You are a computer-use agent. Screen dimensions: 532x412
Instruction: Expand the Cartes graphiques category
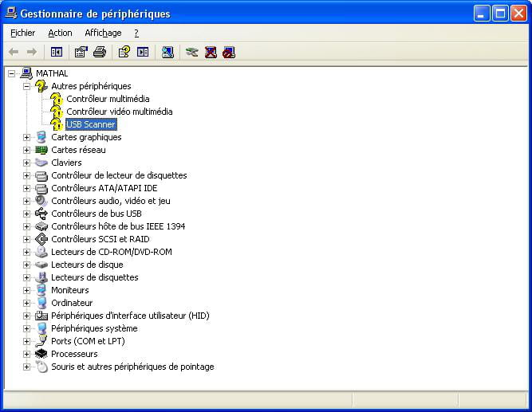pos(26,137)
